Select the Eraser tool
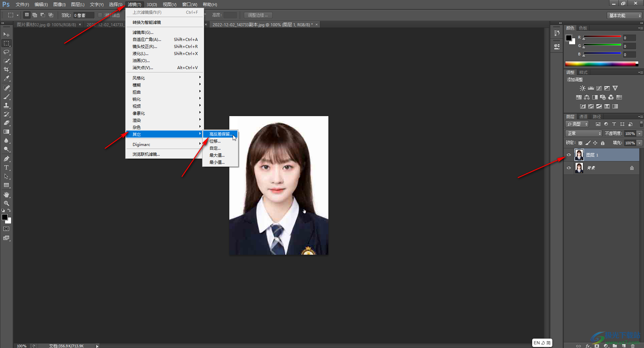Screen dimensions: 644x348 6,123
